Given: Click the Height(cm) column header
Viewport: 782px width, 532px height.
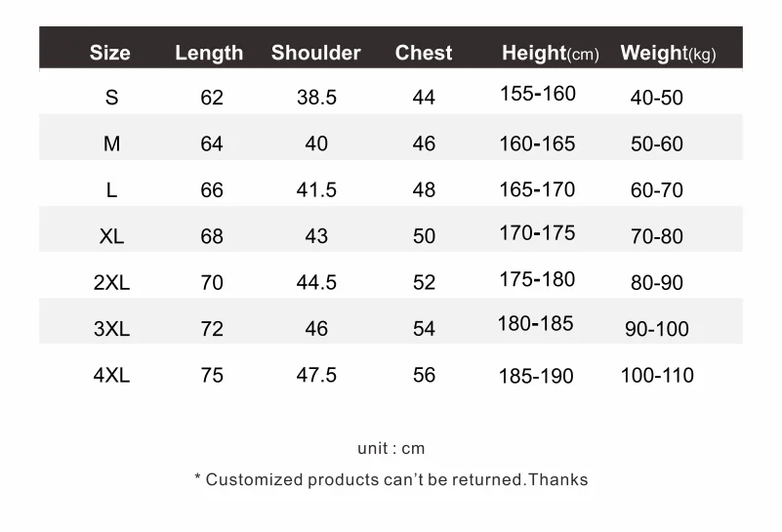Looking at the screenshot, I should tap(550, 53).
